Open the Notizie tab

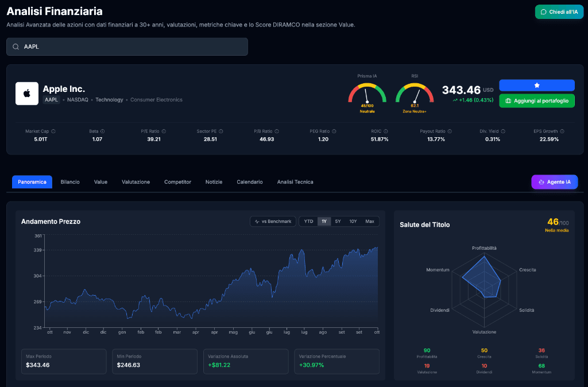[214, 182]
